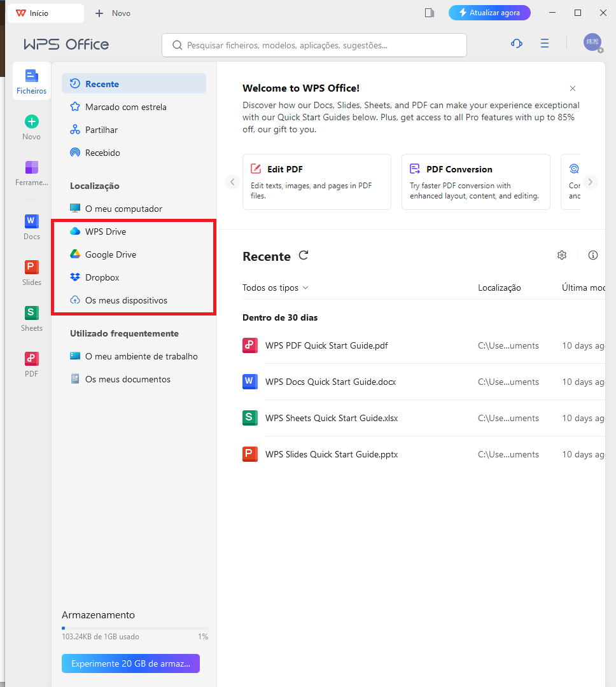The height and width of the screenshot is (687, 616).
Task: Open O meu ambiente de trabalho
Action: pyautogui.click(x=134, y=356)
